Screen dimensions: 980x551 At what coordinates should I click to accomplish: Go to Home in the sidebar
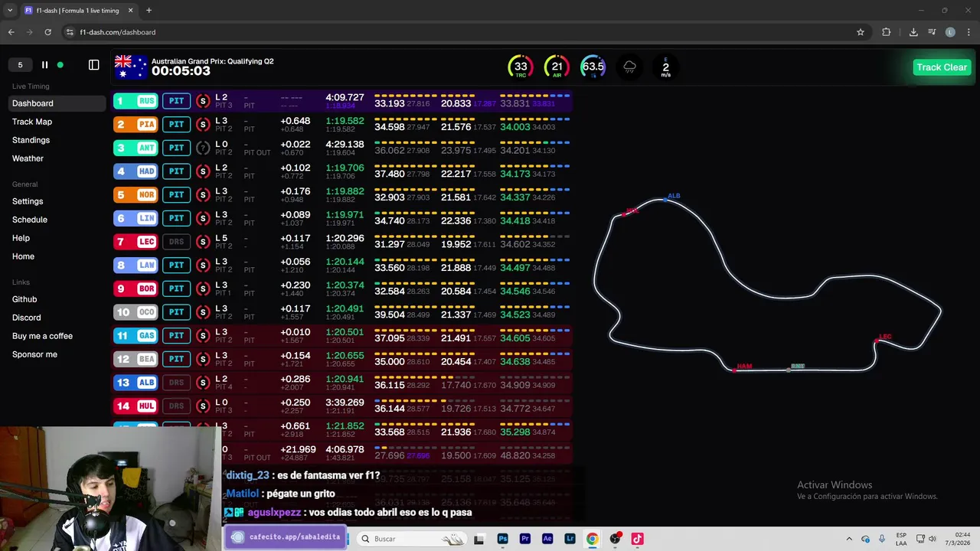pyautogui.click(x=23, y=256)
